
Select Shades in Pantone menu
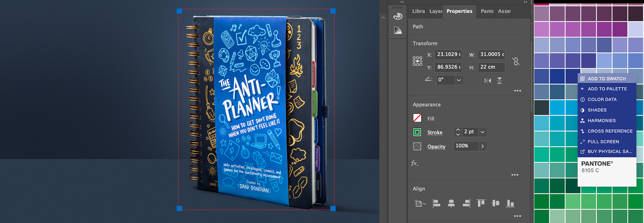[607, 110]
